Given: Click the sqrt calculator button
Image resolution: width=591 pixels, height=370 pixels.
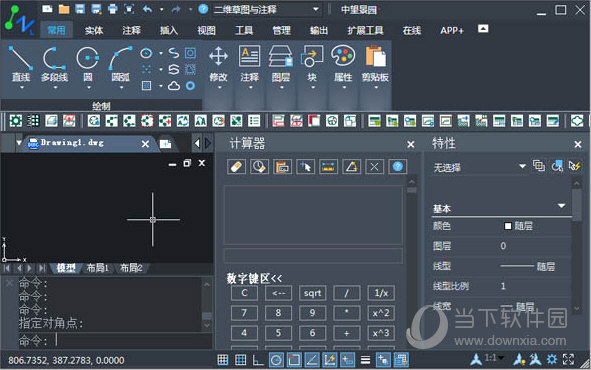Looking at the screenshot, I should pos(312,293).
